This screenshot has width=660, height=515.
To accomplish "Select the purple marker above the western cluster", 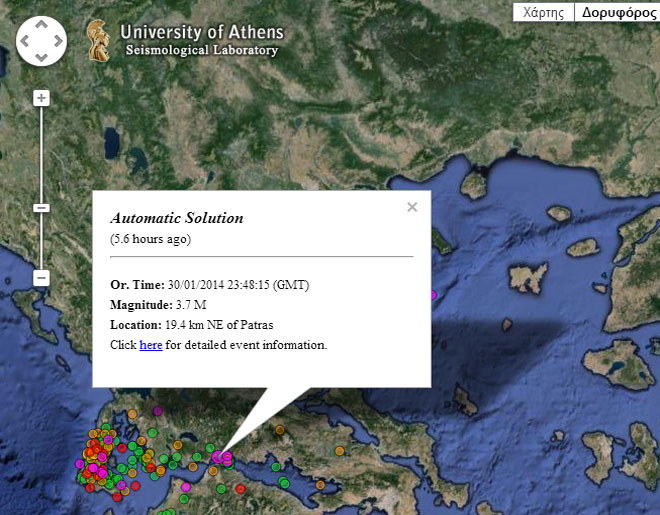I will (158, 410).
